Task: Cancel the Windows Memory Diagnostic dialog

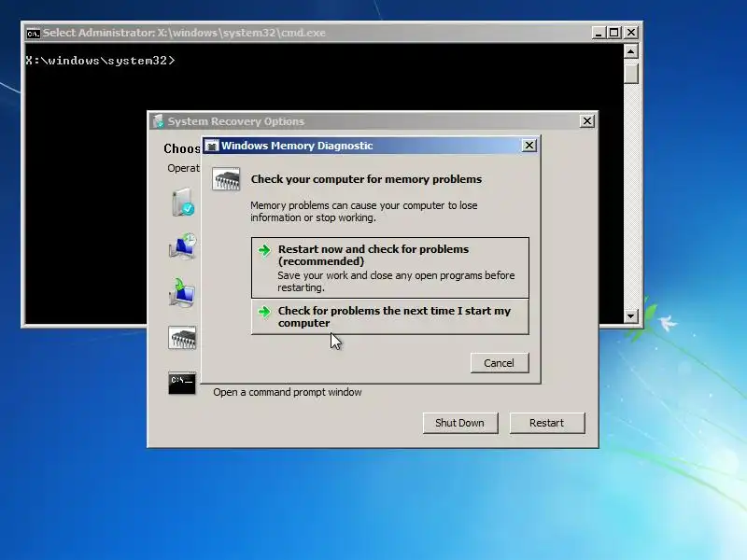Action: (500, 363)
